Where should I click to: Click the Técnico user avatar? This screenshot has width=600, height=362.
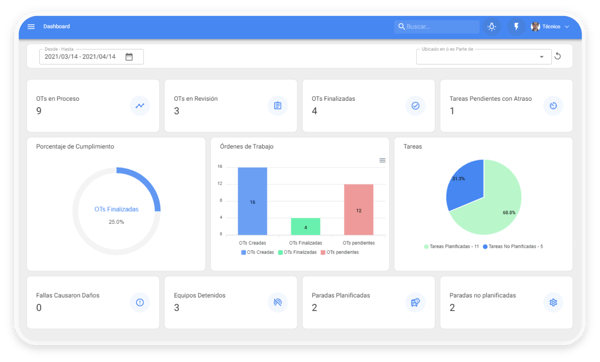pyautogui.click(x=535, y=26)
